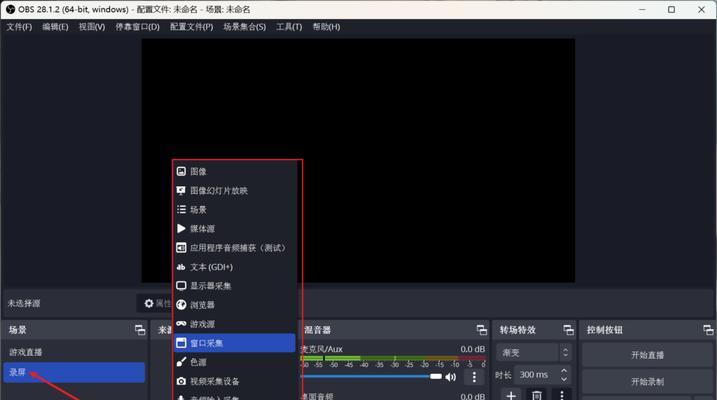Screen dimensions: 717x400
Task: Minimize the OBS window
Action: point(642,9)
